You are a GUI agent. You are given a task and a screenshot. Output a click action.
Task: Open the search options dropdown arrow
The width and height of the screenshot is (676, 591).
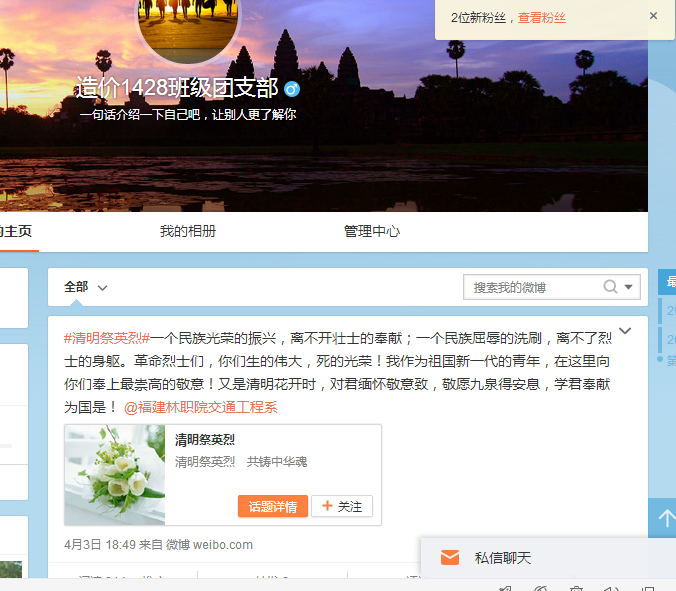pyautogui.click(x=629, y=287)
